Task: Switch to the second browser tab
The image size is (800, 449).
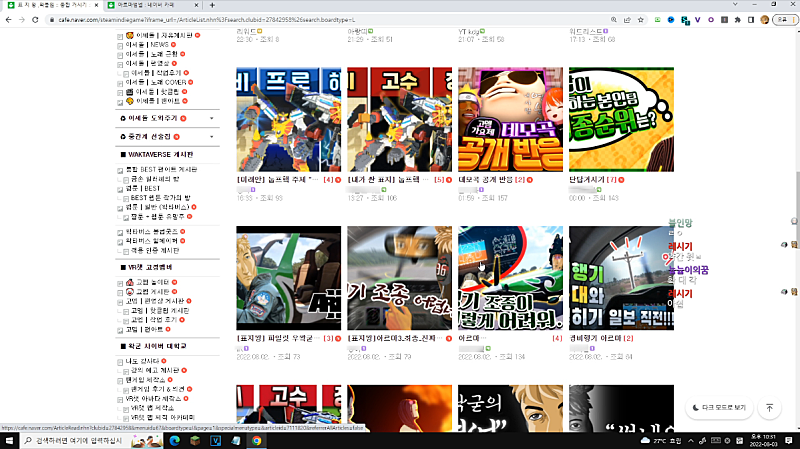Action: (150, 5)
